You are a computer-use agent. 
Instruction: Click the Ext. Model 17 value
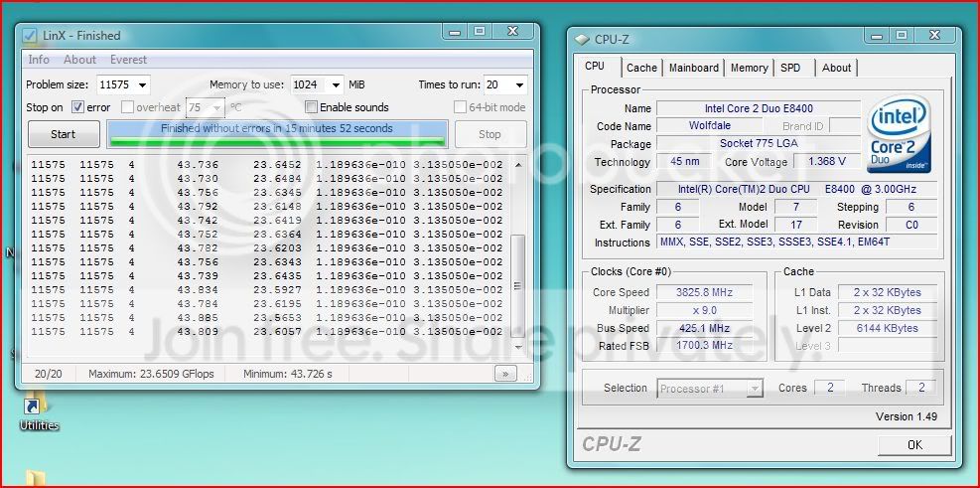point(795,224)
